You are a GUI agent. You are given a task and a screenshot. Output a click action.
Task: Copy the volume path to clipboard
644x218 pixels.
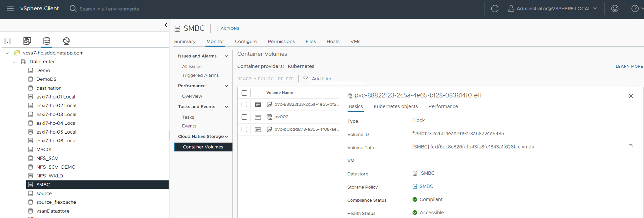point(631,147)
